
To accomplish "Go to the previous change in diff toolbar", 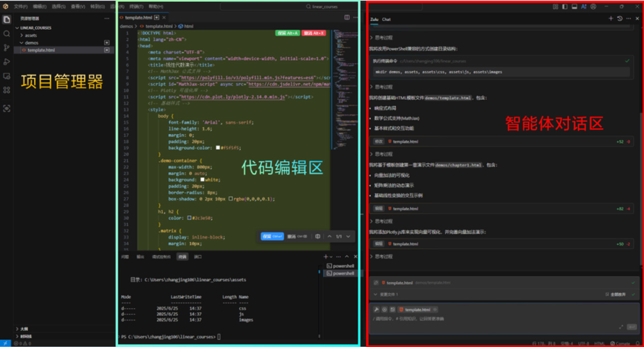I will (x=329, y=237).
